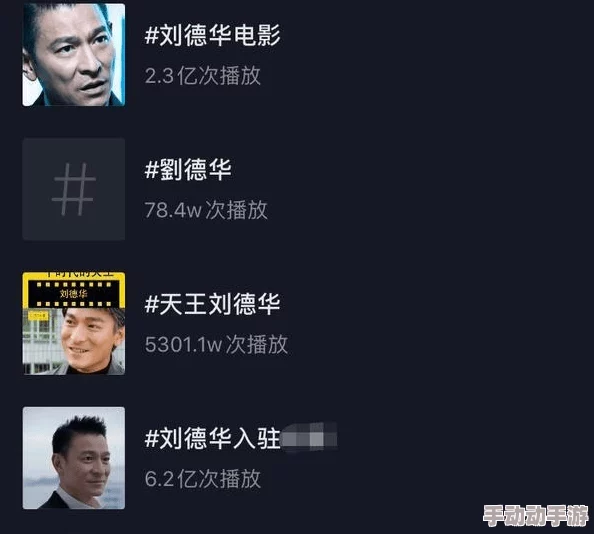
Task: Click the leading # of #劉德华 title
Action: click(x=151, y=169)
